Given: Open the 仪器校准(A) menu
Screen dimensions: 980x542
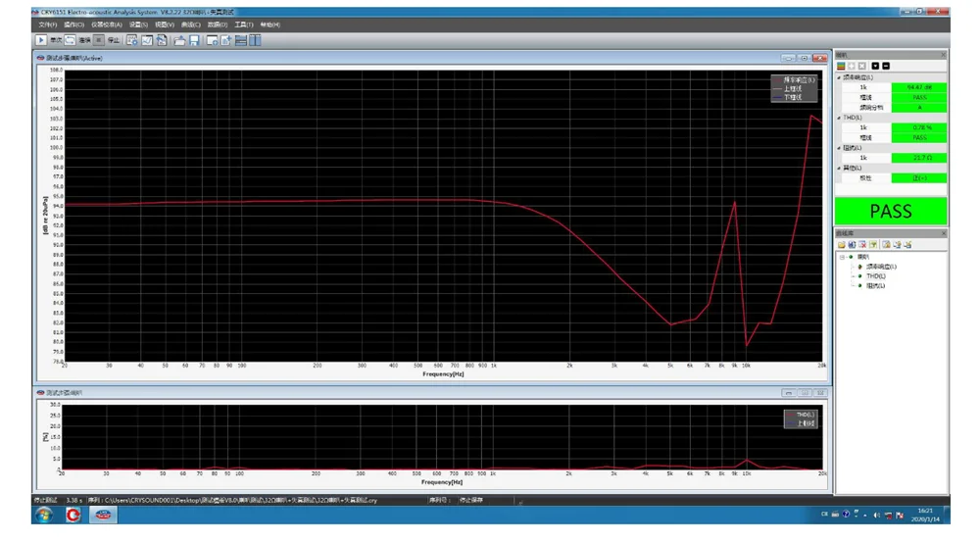Looking at the screenshot, I should pos(106,25).
